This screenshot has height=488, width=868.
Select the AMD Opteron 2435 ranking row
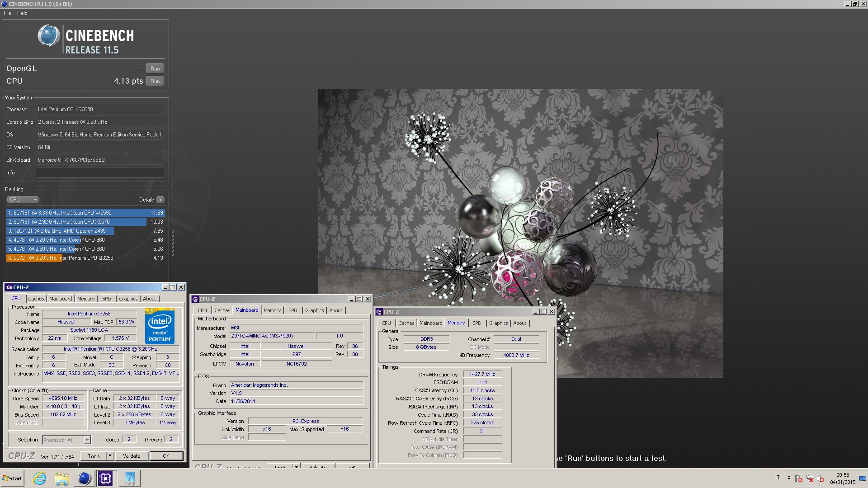(x=85, y=231)
